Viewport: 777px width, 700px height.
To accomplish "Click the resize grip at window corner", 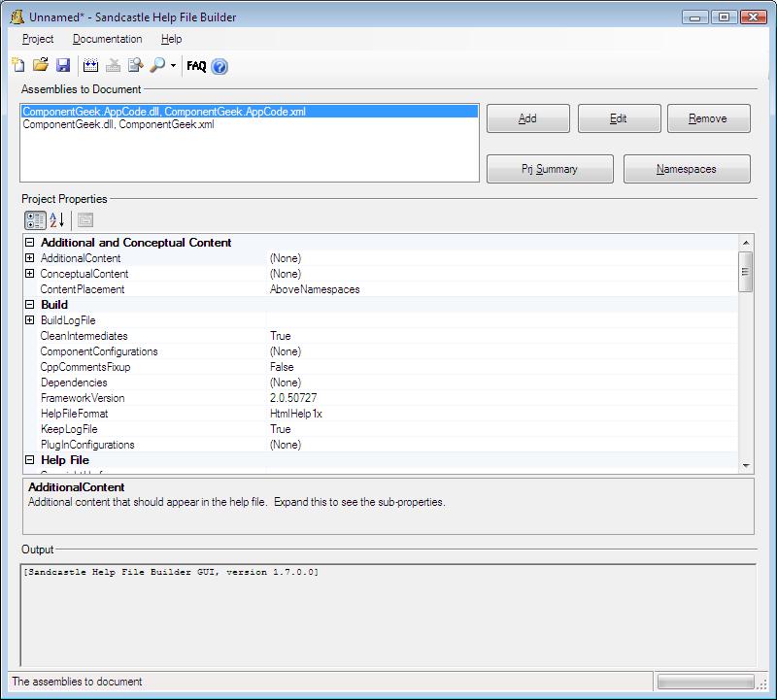I will (x=762, y=683).
